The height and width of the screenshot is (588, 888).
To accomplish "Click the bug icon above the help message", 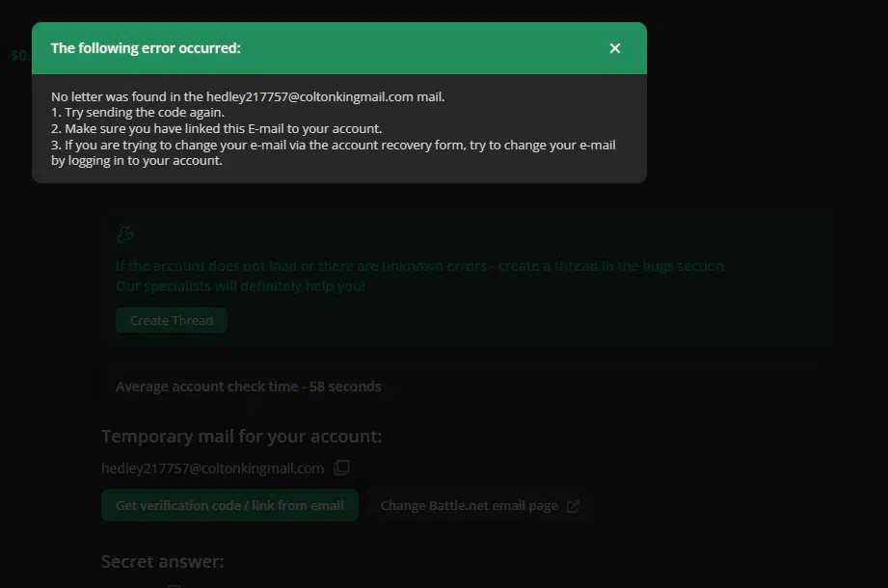I will point(125,233).
